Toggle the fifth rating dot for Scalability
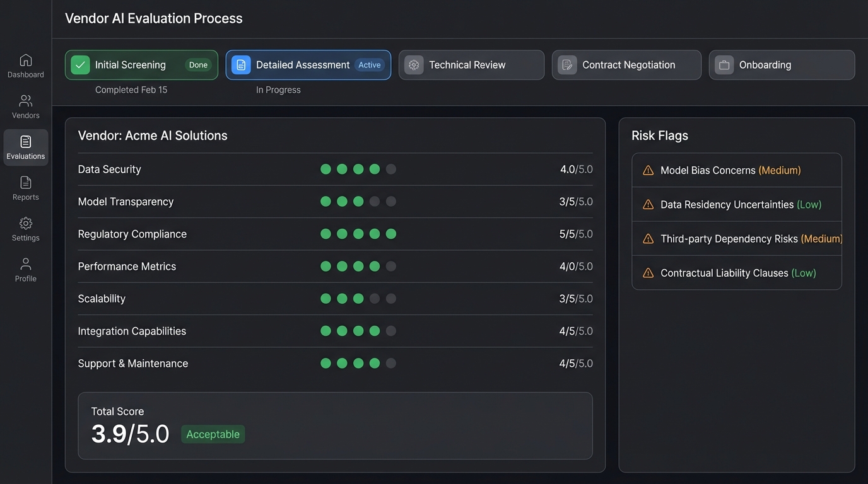868x484 pixels. coord(391,298)
